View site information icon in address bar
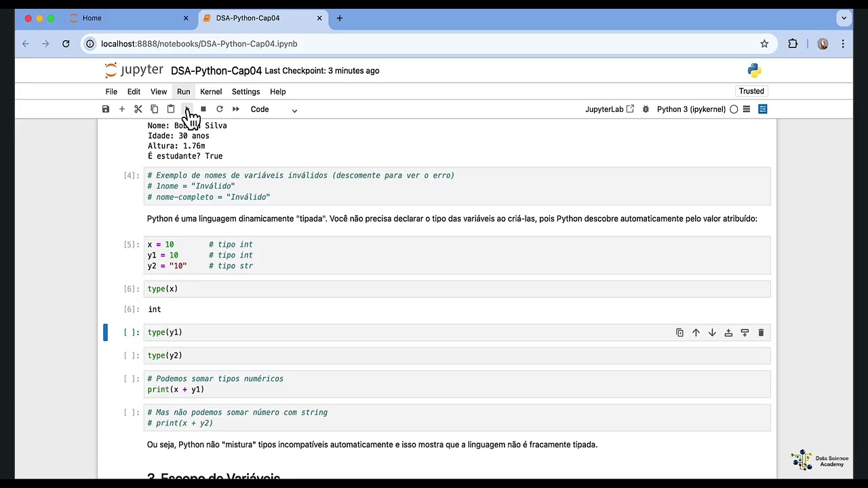This screenshot has height=488, width=868. click(90, 43)
